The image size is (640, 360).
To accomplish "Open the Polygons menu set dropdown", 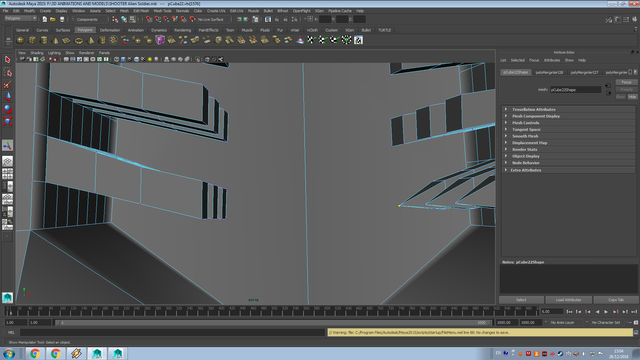I will [20, 18].
